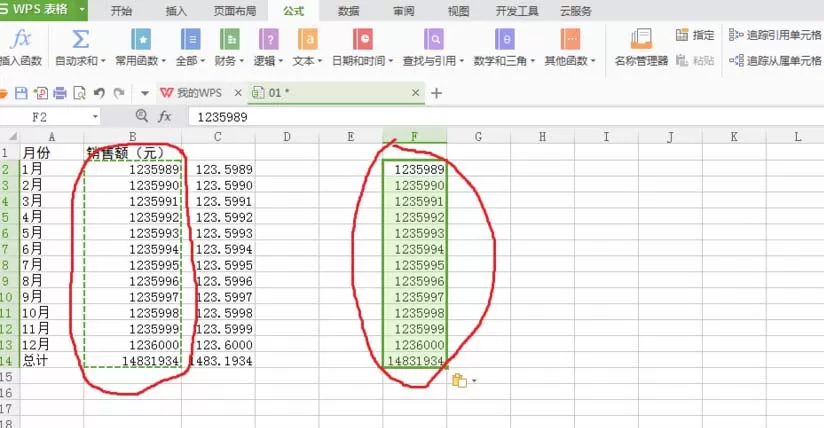
Task: Click cell A1 containing 月份
Action: tap(51, 153)
